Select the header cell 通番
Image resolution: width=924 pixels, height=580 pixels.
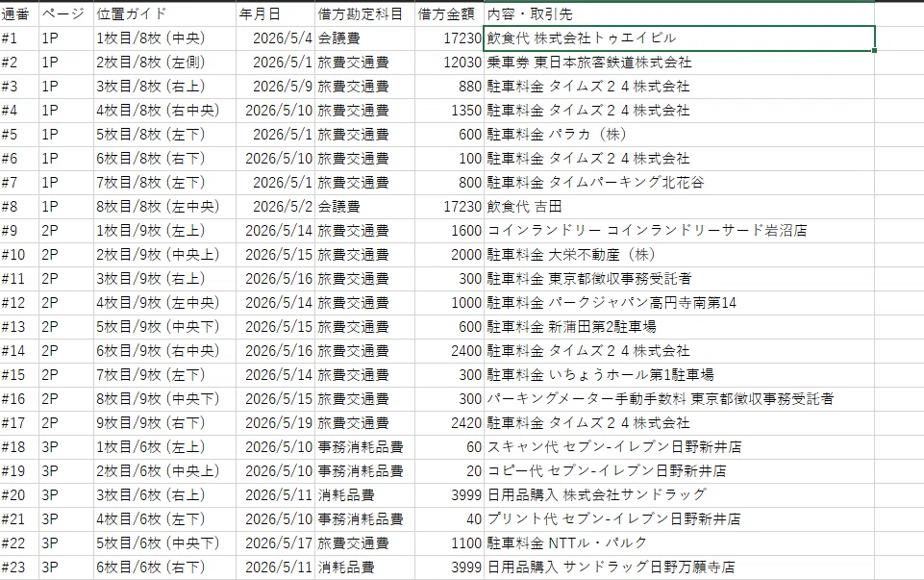[x=19, y=14]
